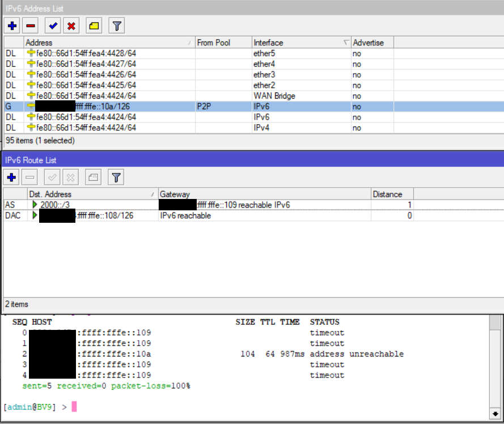This screenshot has height=424, width=504.
Task: Remove selected IPv6 address with minus icon
Action: coord(31,26)
